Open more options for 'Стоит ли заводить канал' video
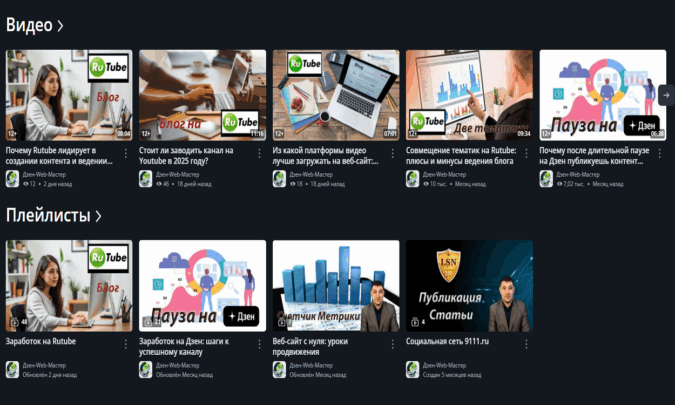 pyautogui.click(x=259, y=153)
